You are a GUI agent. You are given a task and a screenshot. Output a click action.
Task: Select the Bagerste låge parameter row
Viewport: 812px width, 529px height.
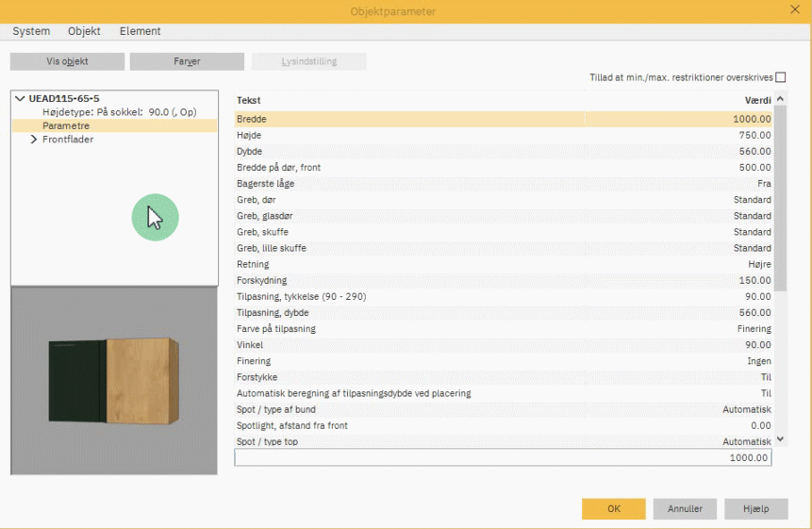504,183
